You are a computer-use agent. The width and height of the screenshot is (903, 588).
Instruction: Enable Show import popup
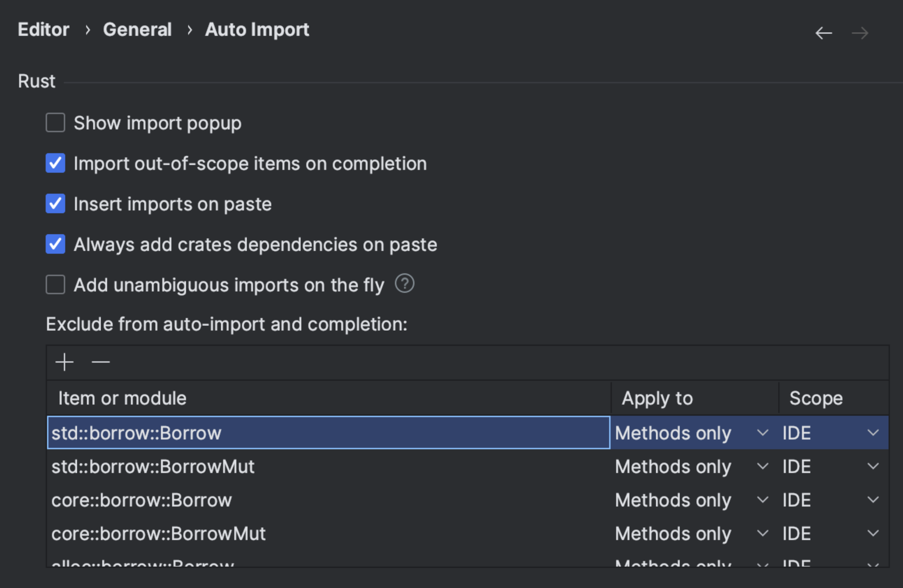[x=55, y=122]
